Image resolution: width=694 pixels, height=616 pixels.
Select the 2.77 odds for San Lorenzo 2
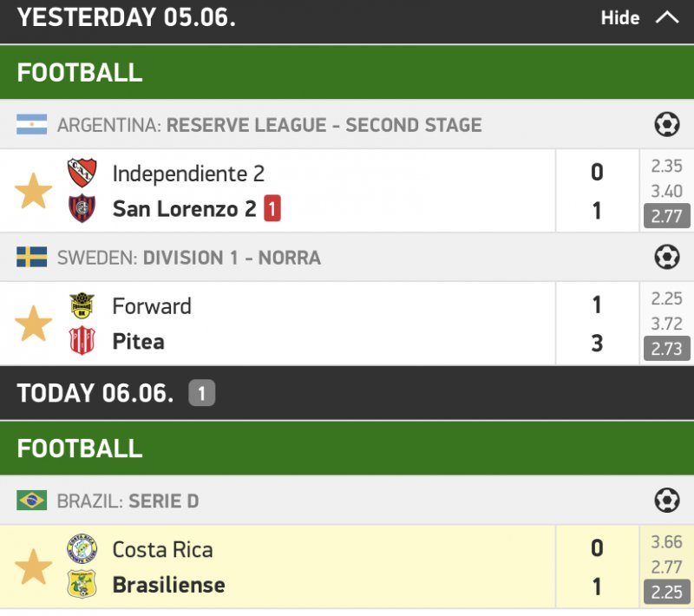[666, 216]
